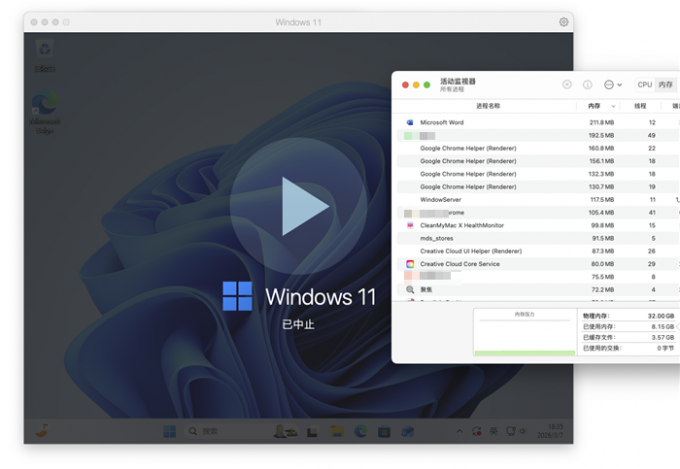Sort by the 线程 column header

click(640, 106)
